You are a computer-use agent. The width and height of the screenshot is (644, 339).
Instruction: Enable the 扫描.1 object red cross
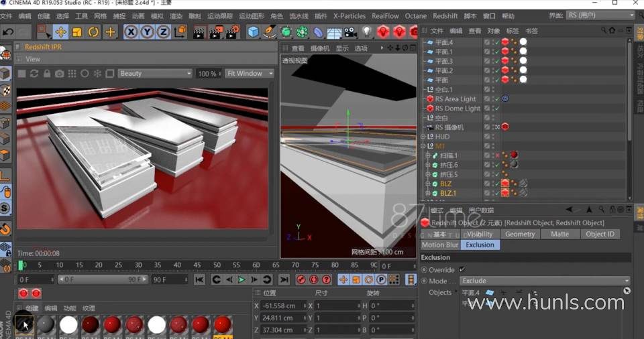497,155
